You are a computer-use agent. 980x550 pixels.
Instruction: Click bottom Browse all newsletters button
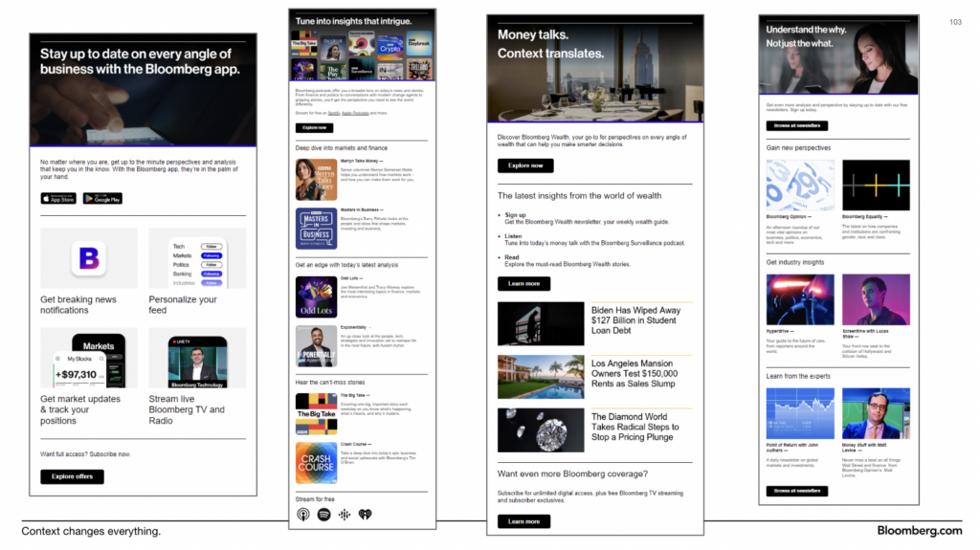click(797, 492)
